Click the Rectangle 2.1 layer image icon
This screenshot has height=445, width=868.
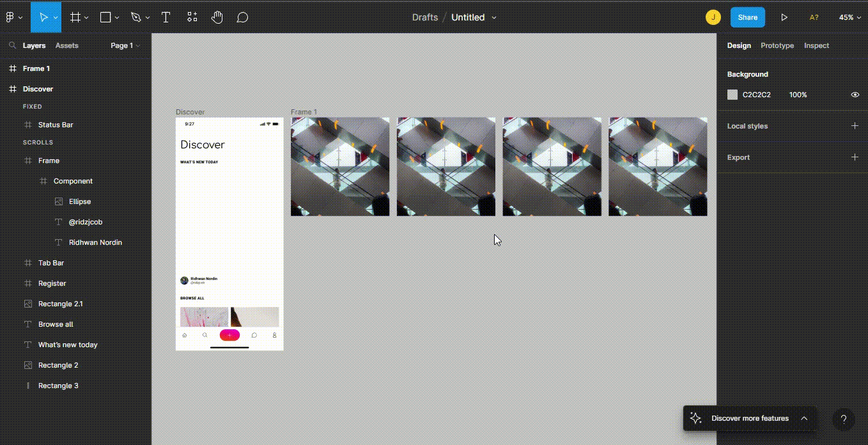27,304
